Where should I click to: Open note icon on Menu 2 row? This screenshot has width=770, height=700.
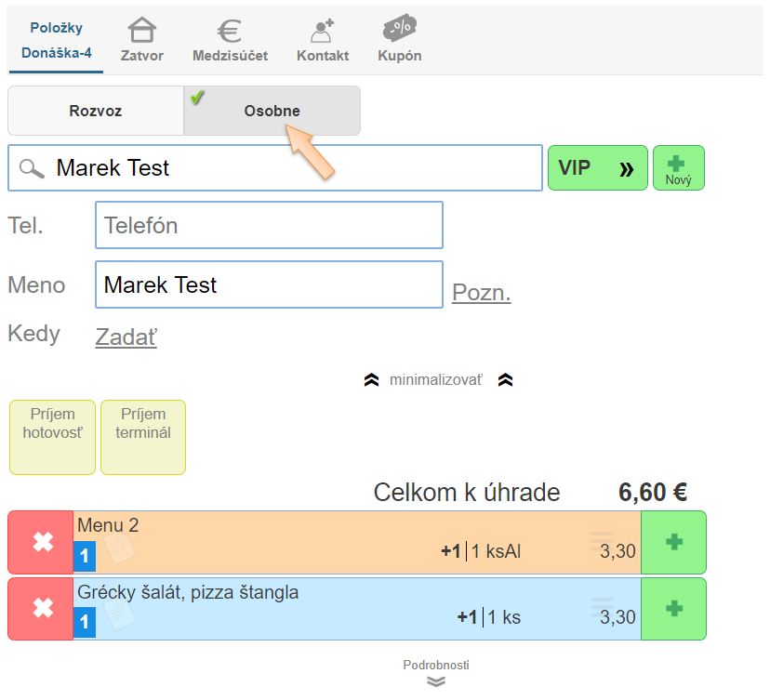[x=119, y=548]
